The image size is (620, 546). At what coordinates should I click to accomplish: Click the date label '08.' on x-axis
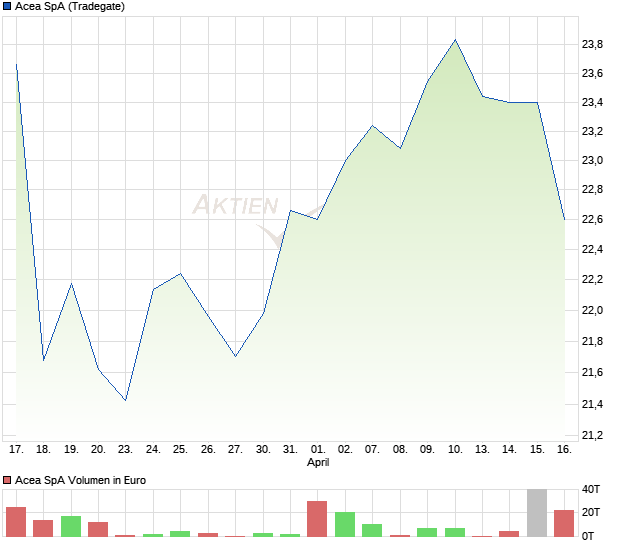[x=400, y=450]
